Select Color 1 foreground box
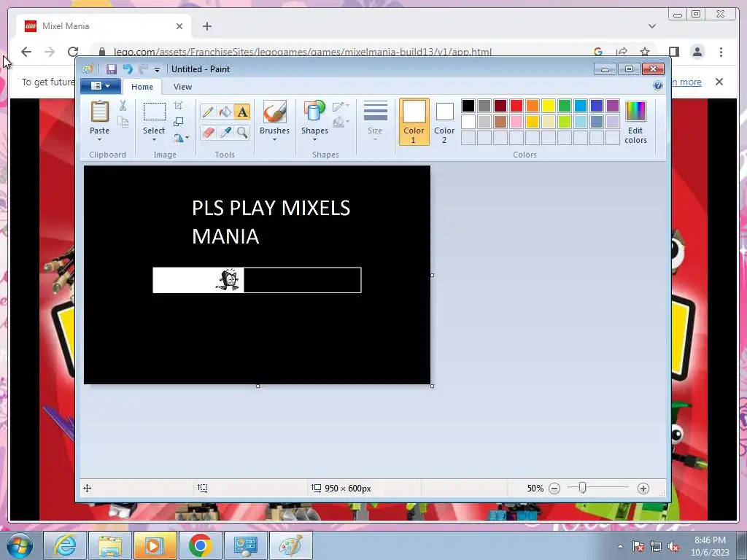 coord(414,122)
